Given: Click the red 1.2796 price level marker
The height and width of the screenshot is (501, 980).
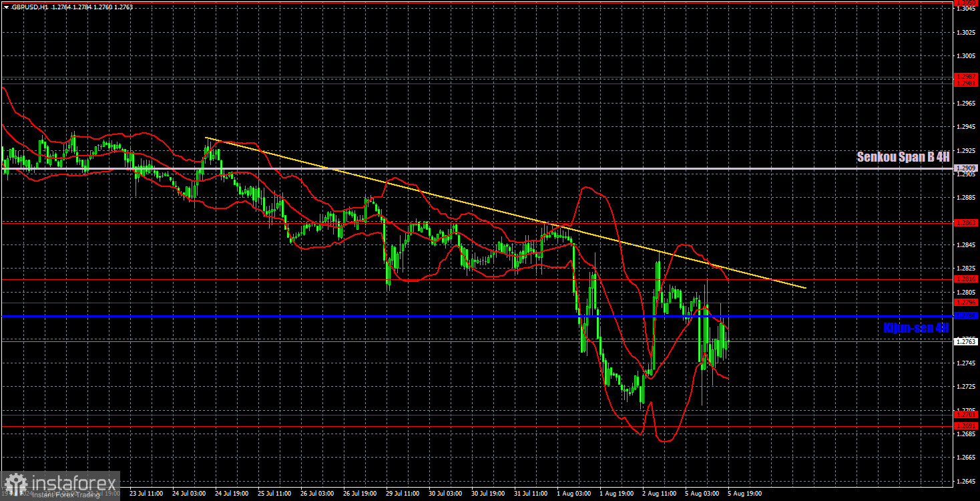Looking at the screenshot, I should tap(966, 303).
